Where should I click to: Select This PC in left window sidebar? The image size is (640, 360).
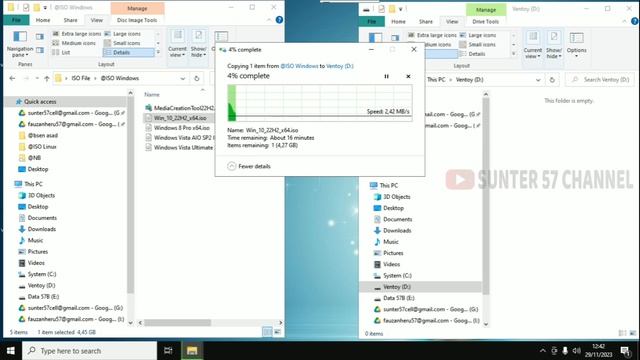pyautogui.click(x=33, y=184)
